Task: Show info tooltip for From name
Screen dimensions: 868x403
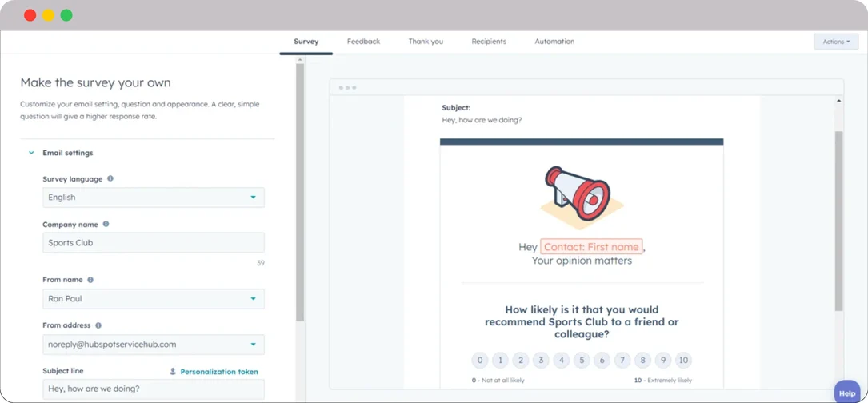Action: 90,280
